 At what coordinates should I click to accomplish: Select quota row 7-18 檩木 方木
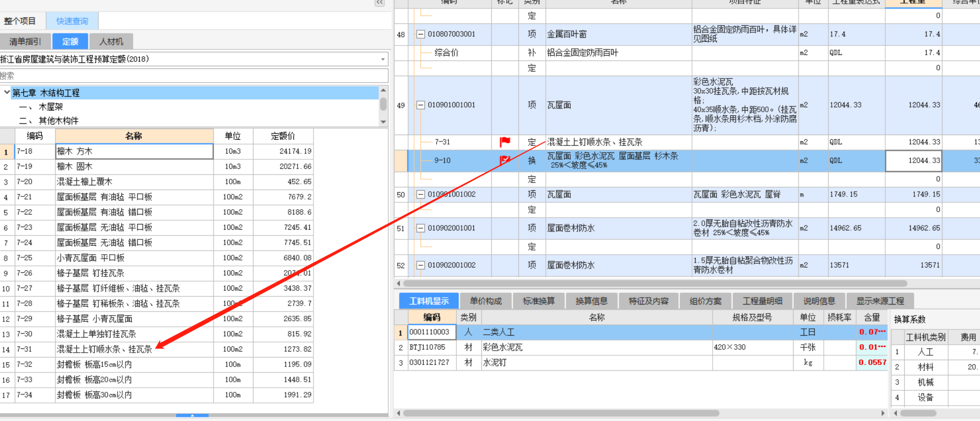coord(157,151)
